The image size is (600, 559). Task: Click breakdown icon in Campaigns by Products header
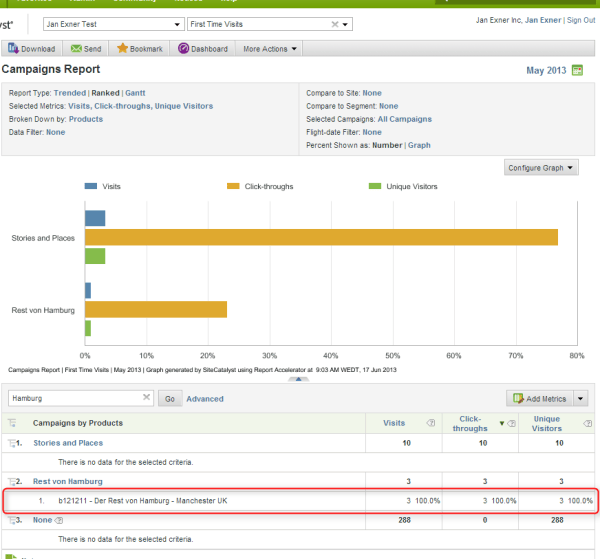[x=12, y=423]
